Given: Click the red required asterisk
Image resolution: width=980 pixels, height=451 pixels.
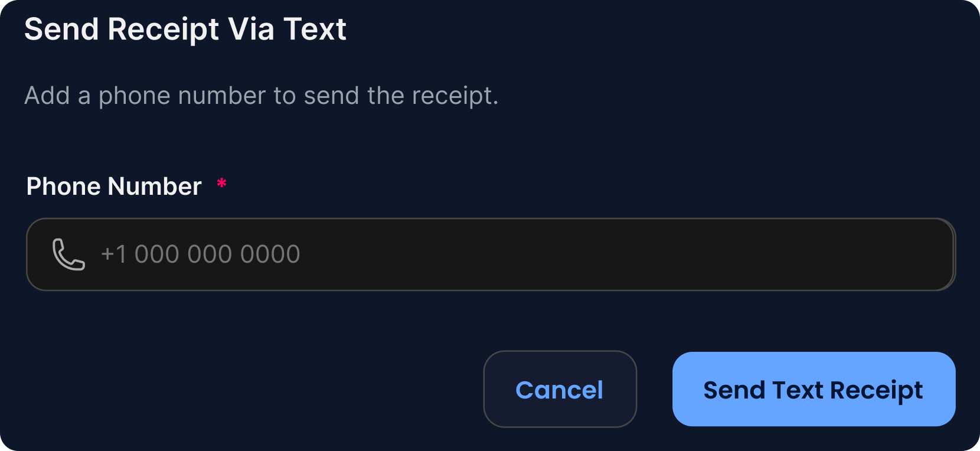Looking at the screenshot, I should pos(222,184).
